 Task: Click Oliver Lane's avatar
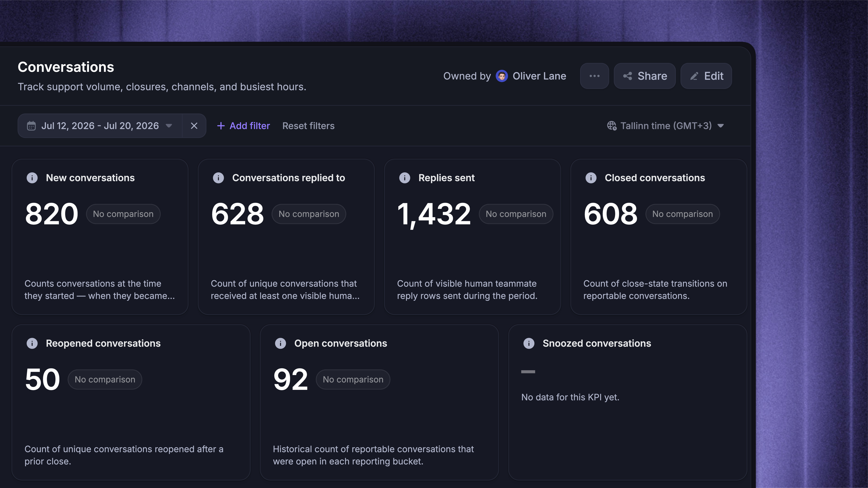pos(502,76)
